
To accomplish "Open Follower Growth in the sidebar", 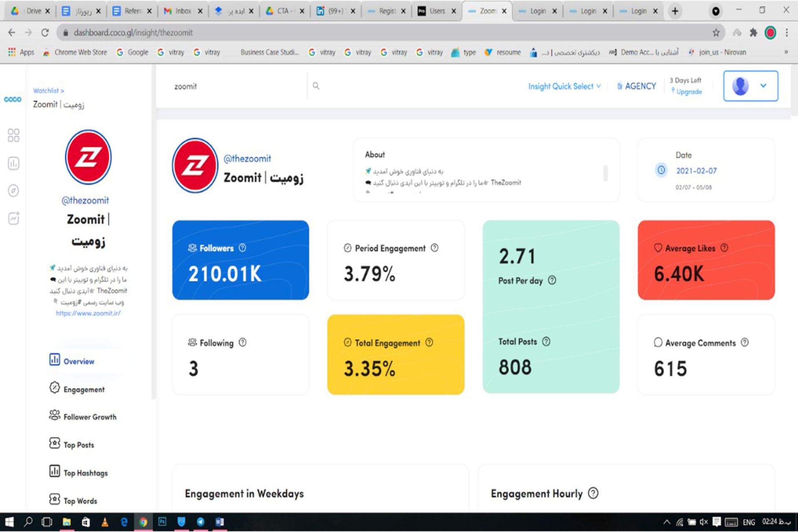I will [x=89, y=417].
